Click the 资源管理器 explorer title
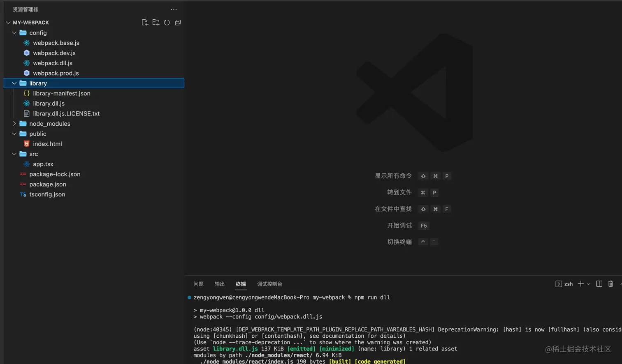Image resolution: width=622 pixels, height=364 pixels. click(26, 9)
